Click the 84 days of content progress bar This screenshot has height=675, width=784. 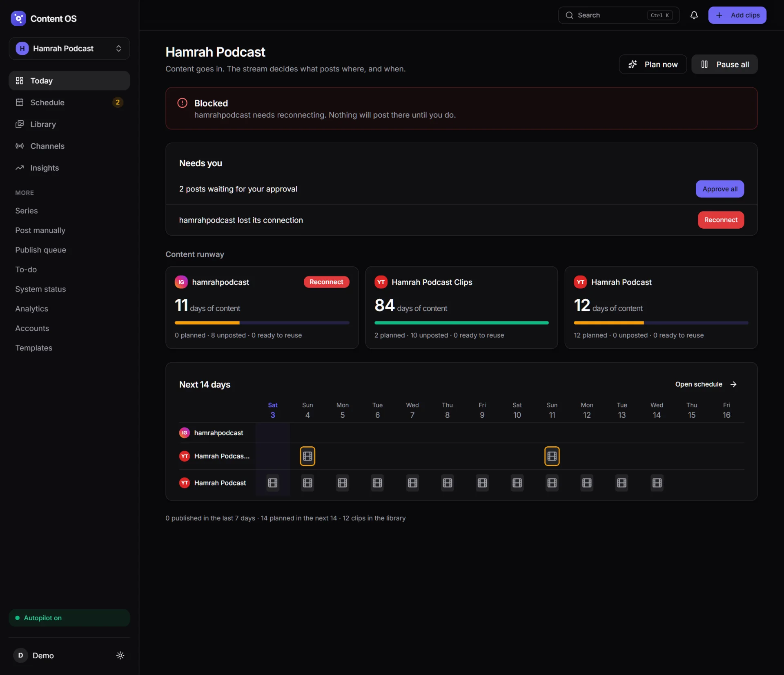click(x=461, y=323)
